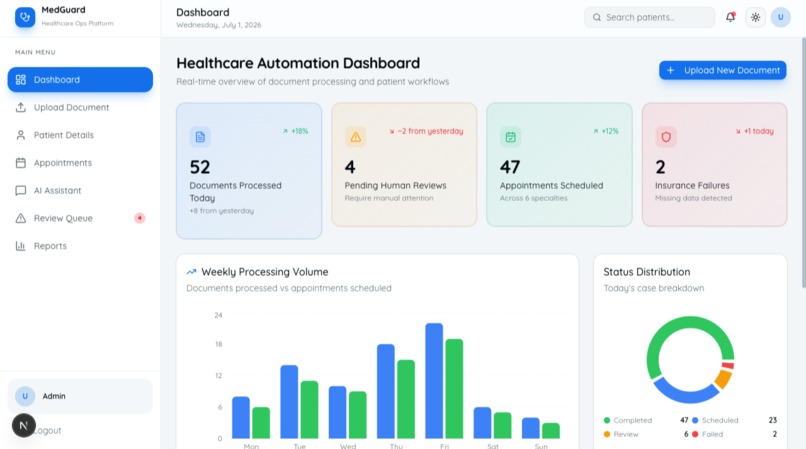
Task: Go to Patient Details page
Action: coord(80,135)
